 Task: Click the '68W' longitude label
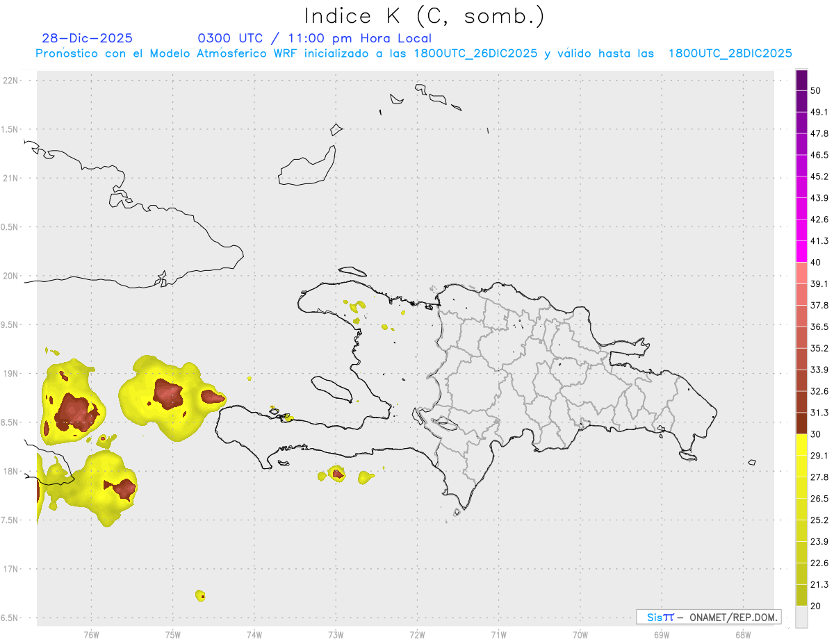click(743, 636)
